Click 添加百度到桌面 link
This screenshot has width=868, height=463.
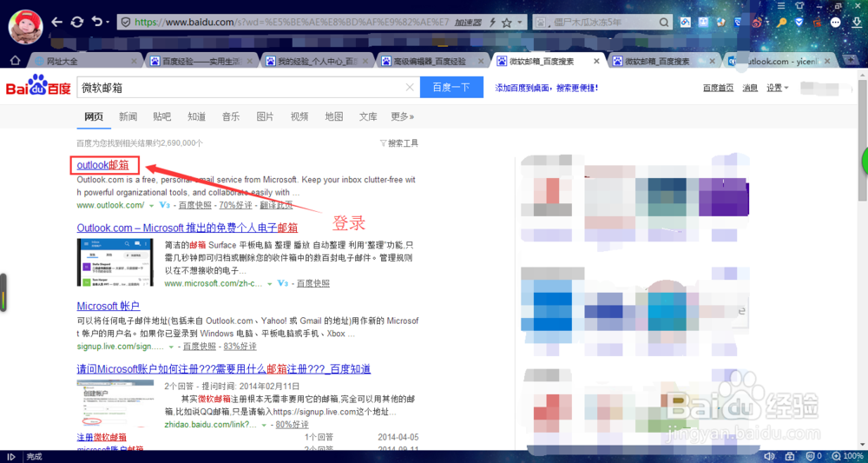(x=546, y=88)
